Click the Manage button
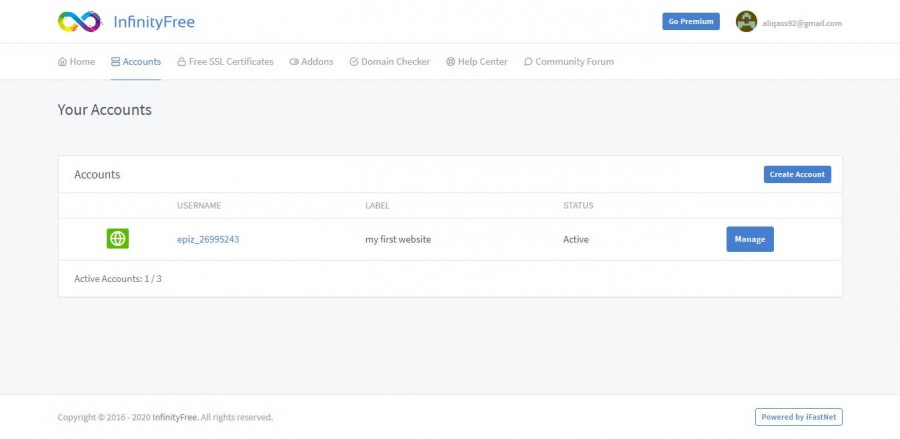This screenshot has width=900, height=439. [750, 239]
